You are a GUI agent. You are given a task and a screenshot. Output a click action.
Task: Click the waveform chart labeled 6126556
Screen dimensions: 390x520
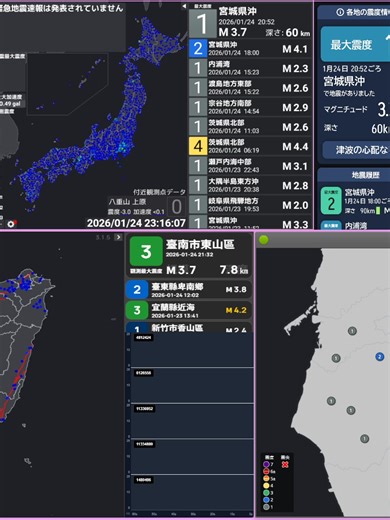(192, 385)
